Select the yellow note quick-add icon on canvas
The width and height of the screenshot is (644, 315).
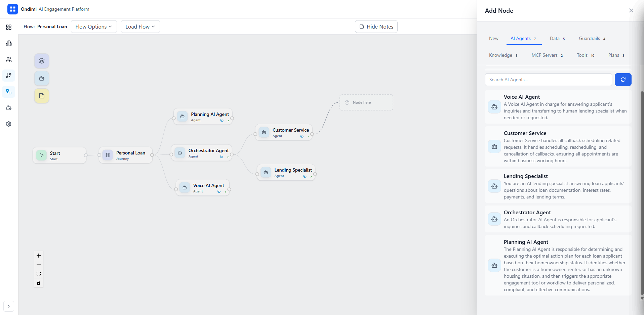pos(41,96)
